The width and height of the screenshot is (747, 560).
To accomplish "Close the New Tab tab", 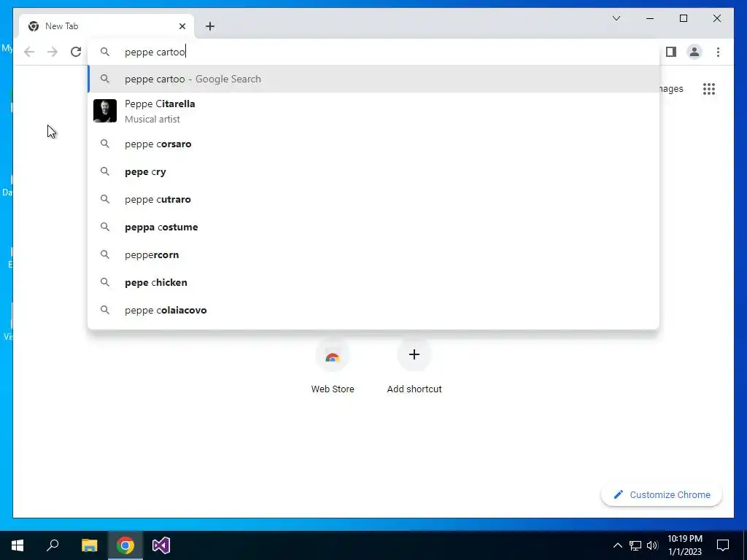I will pyautogui.click(x=182, y=26).
